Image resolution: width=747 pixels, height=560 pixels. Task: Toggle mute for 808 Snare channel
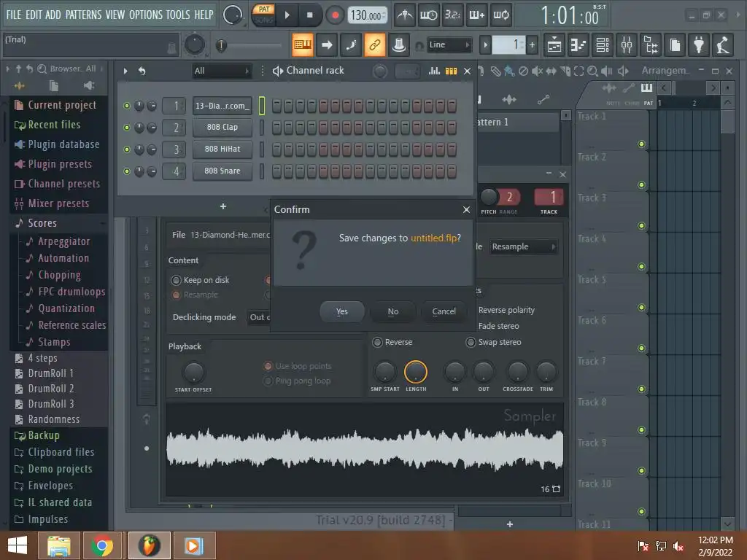coord(127,171)
